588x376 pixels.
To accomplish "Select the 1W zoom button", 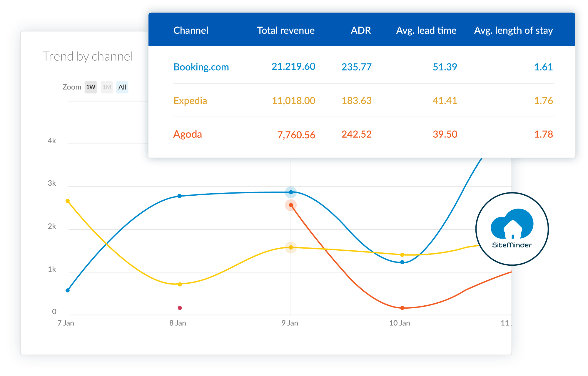I will [x=91, y=87].
